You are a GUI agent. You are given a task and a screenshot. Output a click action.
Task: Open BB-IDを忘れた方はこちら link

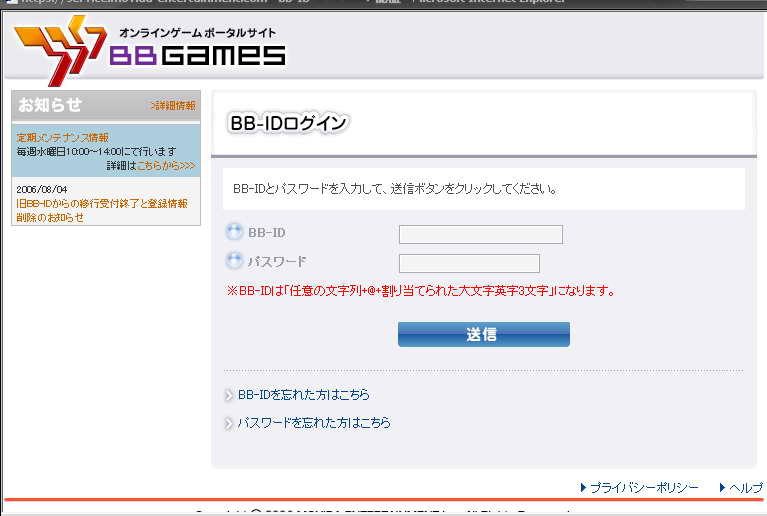click(303, 395)
